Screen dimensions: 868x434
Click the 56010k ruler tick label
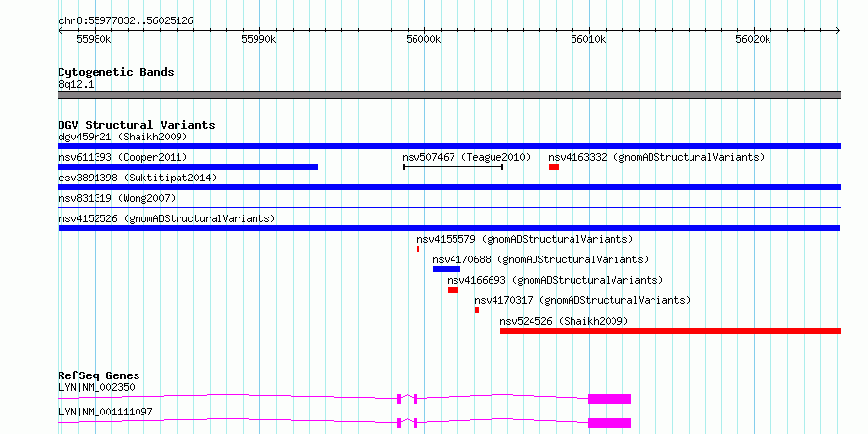point(588,40)
